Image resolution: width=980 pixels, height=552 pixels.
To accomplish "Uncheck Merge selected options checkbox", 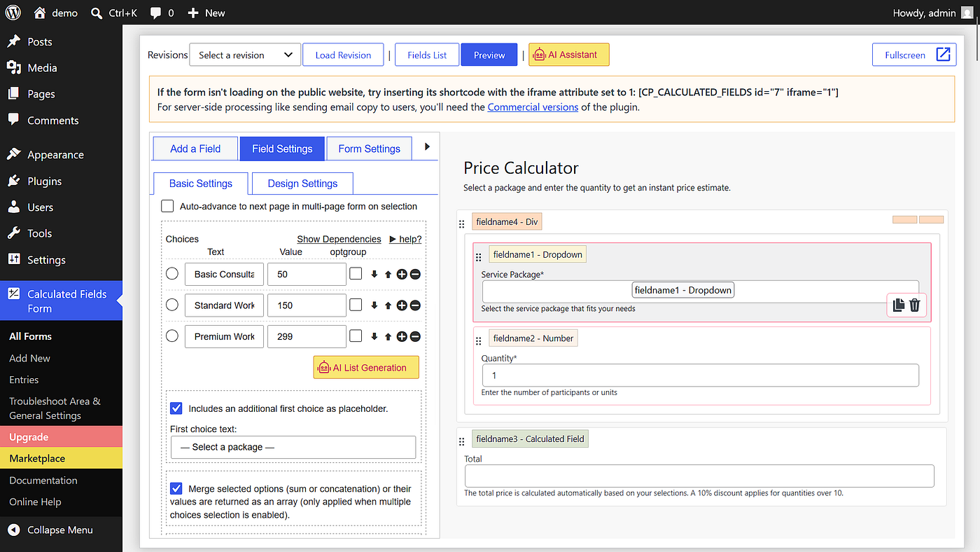I will click(176, 488).
